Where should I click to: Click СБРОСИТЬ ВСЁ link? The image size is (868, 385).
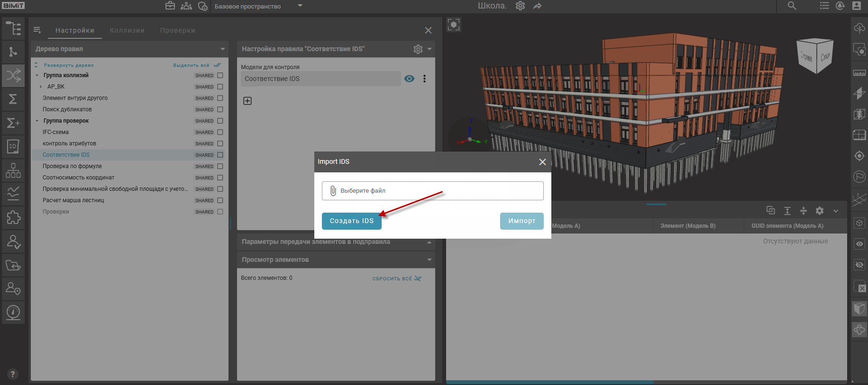(397, 278)
